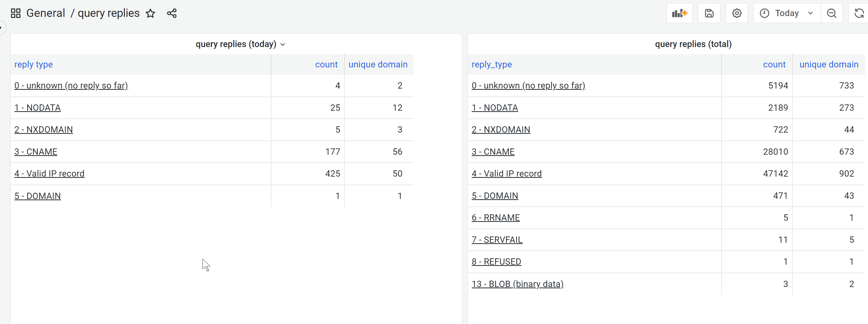
Task: Refresh the dashboard
Action: (859, 14)
